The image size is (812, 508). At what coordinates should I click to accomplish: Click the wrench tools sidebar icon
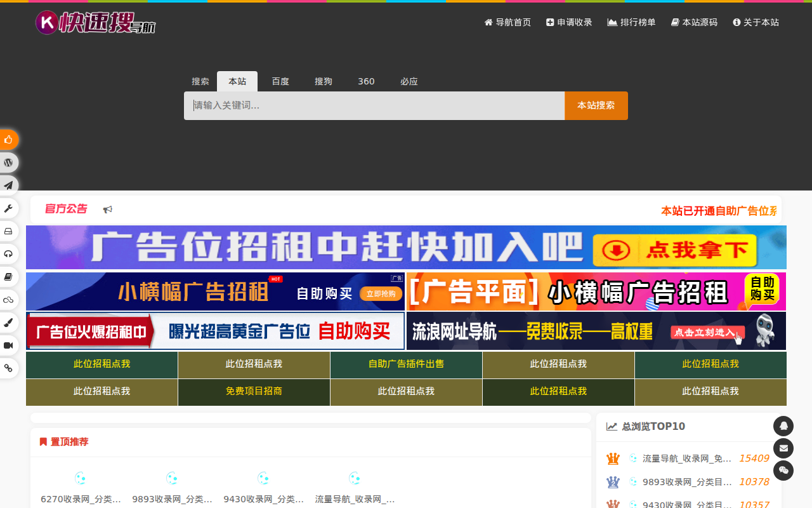8,208
